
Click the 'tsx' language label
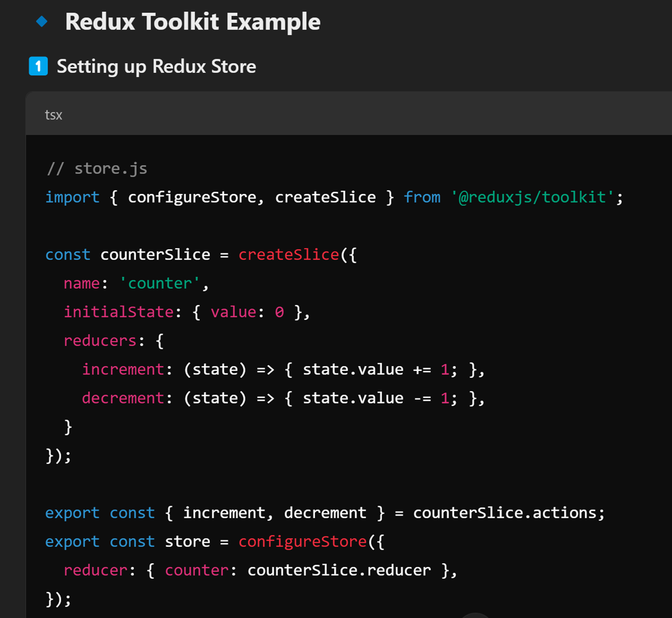point(54,115)
